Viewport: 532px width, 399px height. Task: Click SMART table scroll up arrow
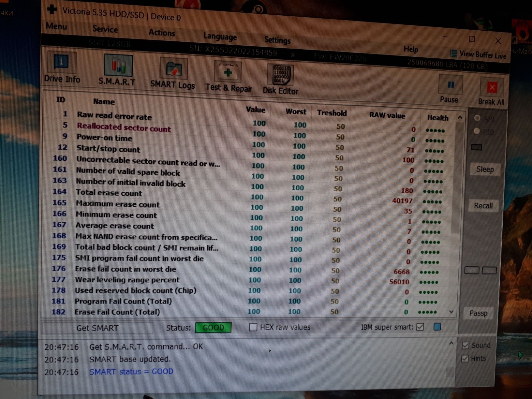pos(460,117)
